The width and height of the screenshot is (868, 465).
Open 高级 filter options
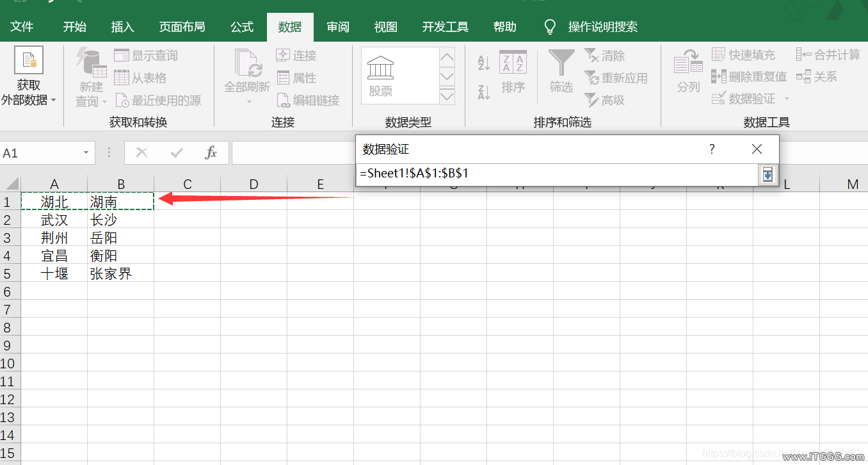coord(605,100)
